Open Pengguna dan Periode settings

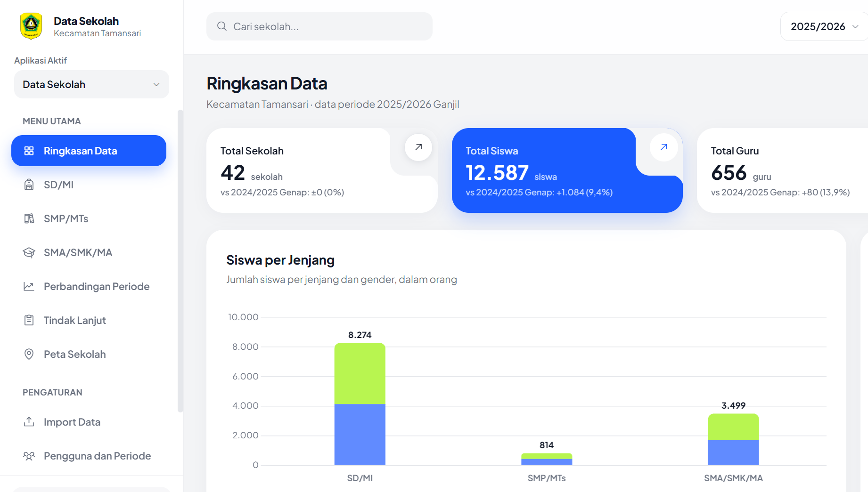tap(89, 456)
